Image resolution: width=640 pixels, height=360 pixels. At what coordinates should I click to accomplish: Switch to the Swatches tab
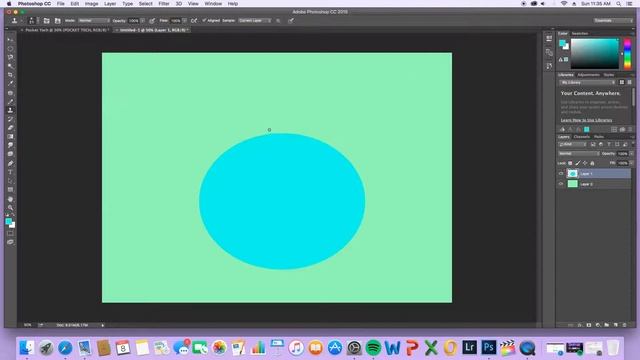coord(580,33)
